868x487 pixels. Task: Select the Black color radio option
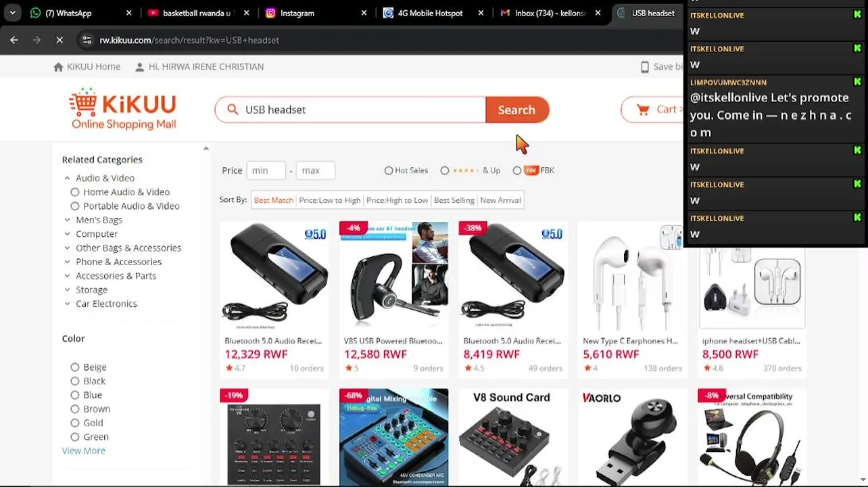point(75,381)
